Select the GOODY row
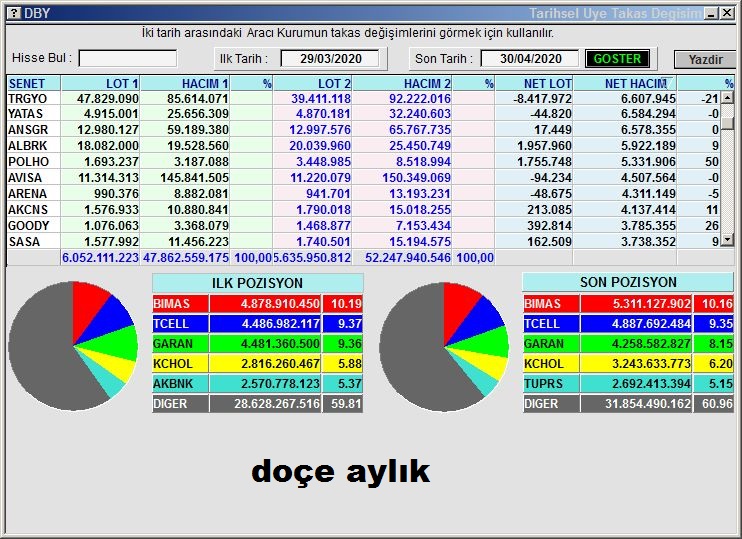This screenshot has width=742, height=539. tap(363, 226)
